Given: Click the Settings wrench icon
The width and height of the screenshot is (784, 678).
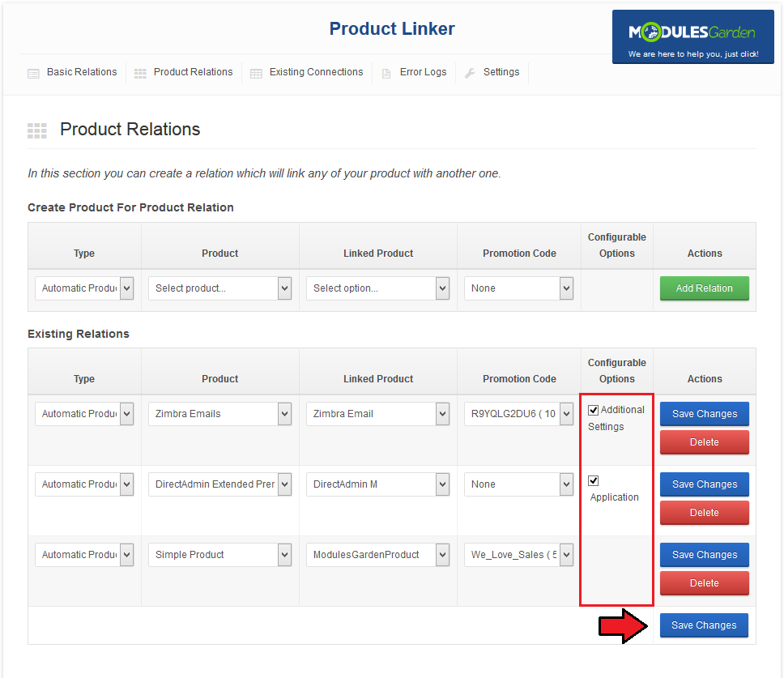Looking at the screenshot, I should 470,73.
